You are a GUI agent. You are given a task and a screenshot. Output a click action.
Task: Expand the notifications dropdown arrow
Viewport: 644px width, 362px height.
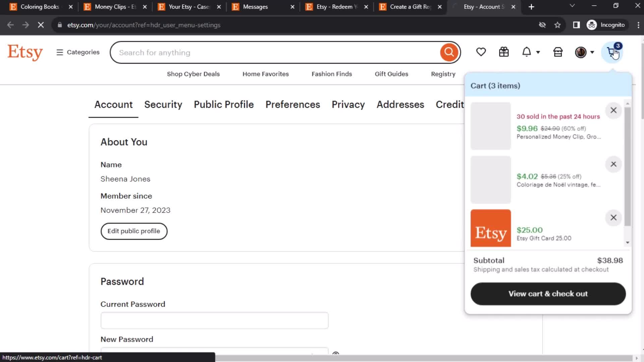(538, 52)
